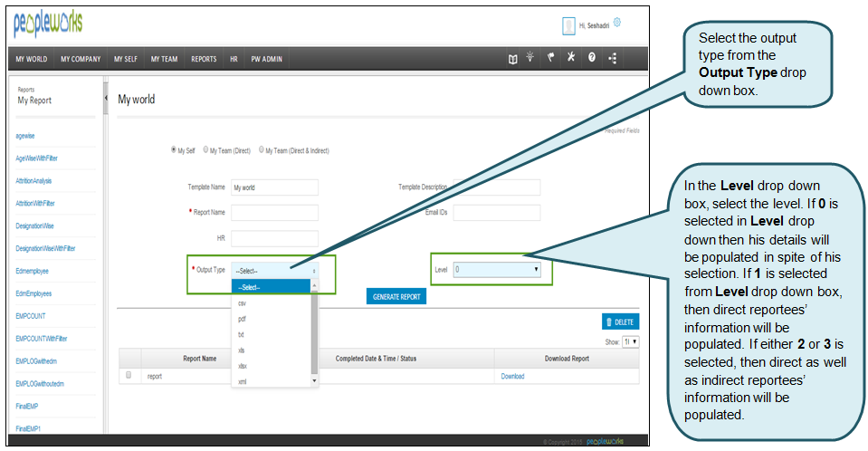Open the PW ADMIN menu
Image resolution: width=868 pixels, height=451 pixels.
coord(266,59)
